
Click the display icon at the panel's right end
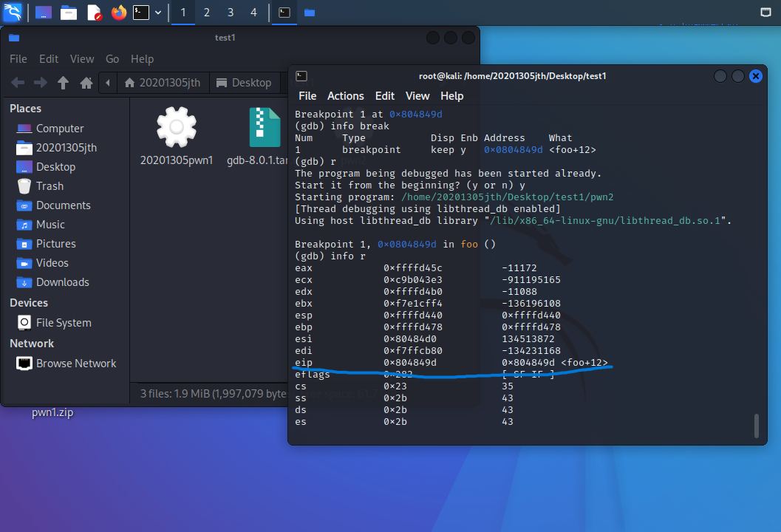coord(766,12)
